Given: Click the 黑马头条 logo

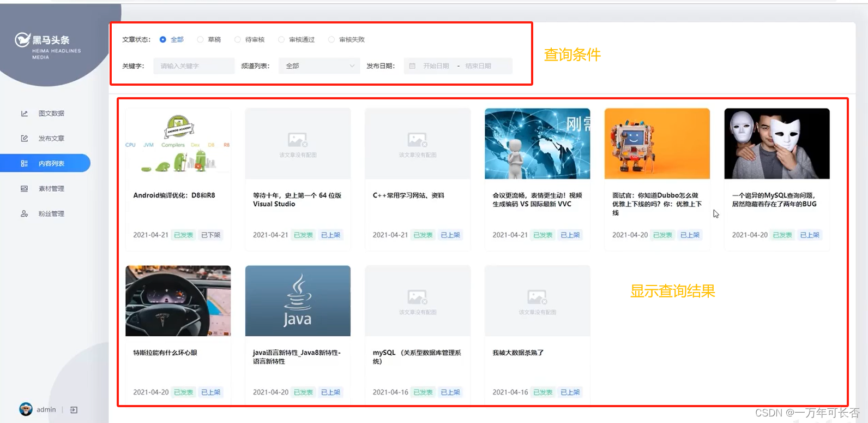Looking at the screenshot, I should tap(48, 46).
